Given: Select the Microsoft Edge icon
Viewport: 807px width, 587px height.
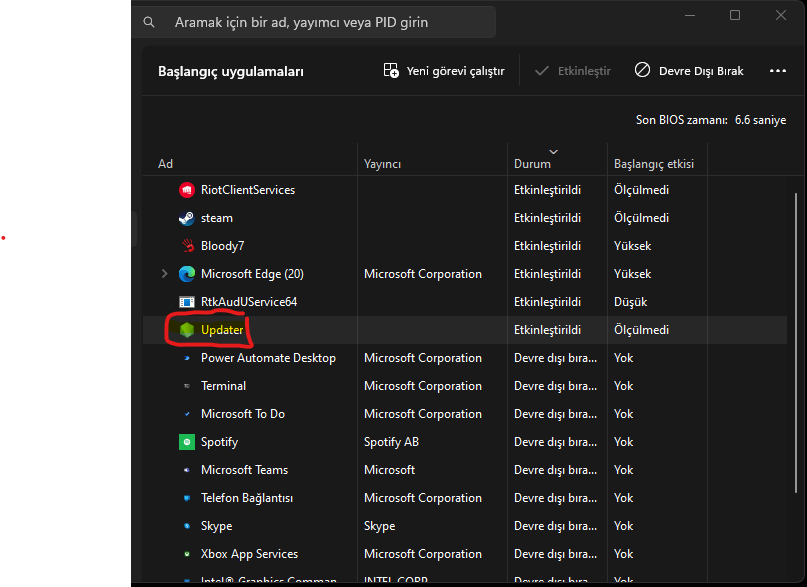Looking at the screenshot, I should coord(186,274).
